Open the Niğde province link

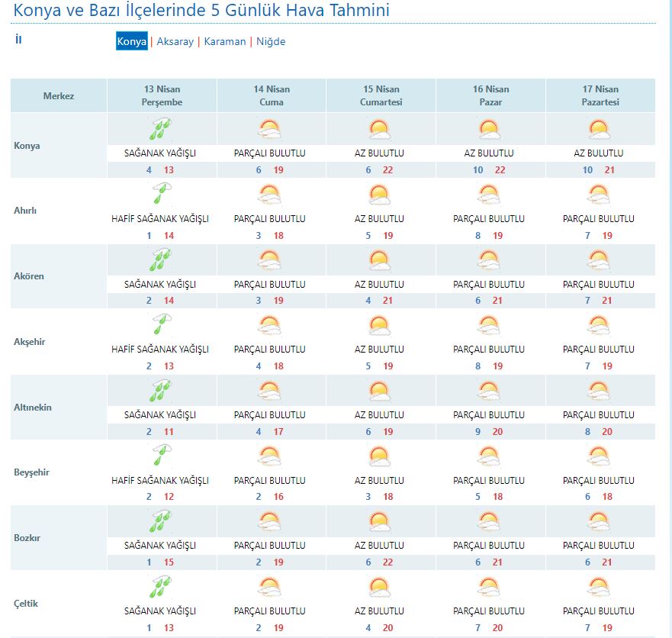click(271, 42)
